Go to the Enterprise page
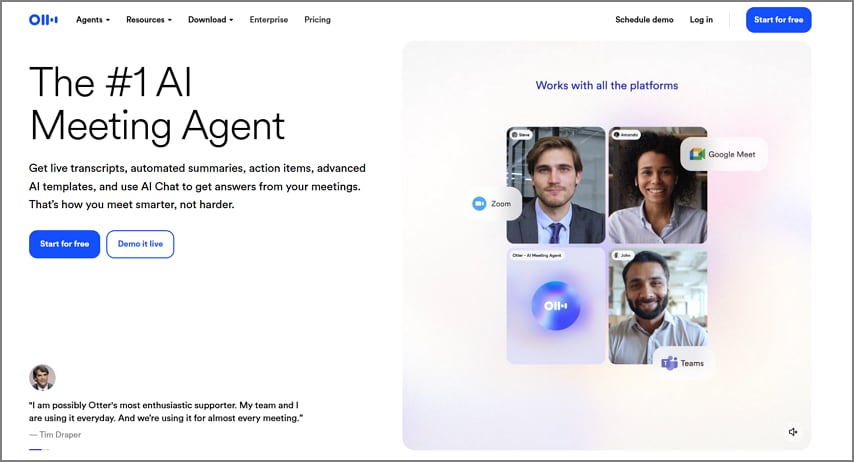This screenshot has width=854, height=462. coord(269,20)
